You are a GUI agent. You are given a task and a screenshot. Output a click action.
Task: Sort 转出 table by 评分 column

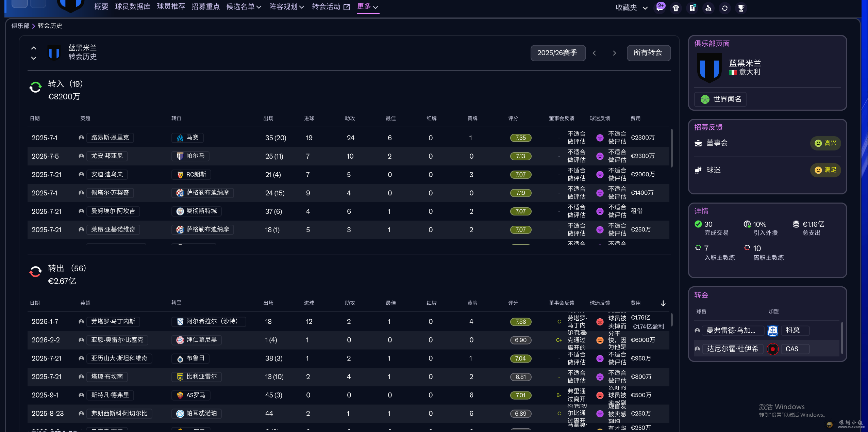pos(513,303)
